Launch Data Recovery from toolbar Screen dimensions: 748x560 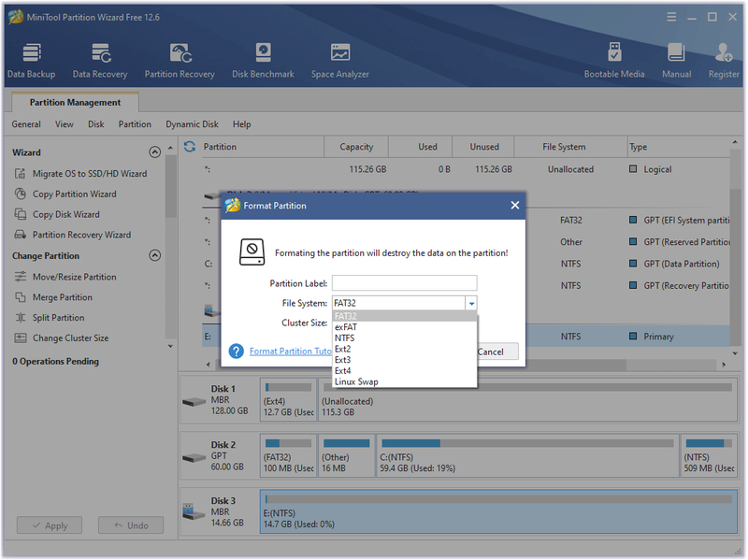point(100,61)
